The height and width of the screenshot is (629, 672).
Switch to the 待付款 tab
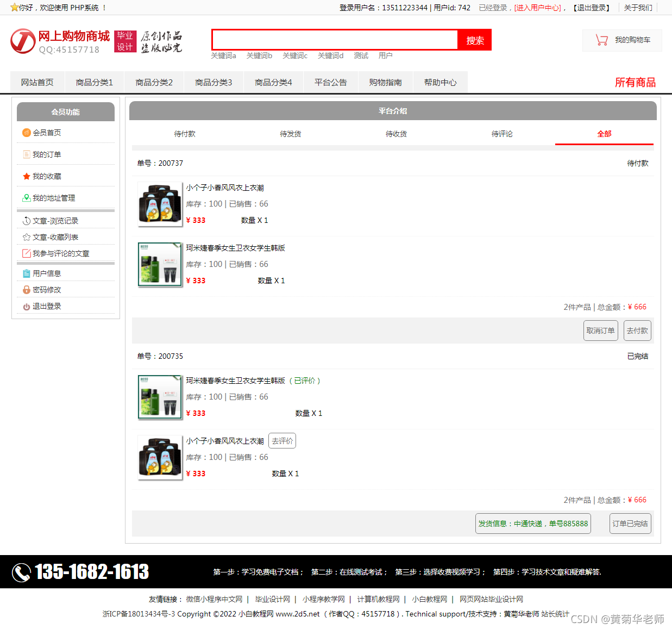pyautogui.click(x=185, y=133)
